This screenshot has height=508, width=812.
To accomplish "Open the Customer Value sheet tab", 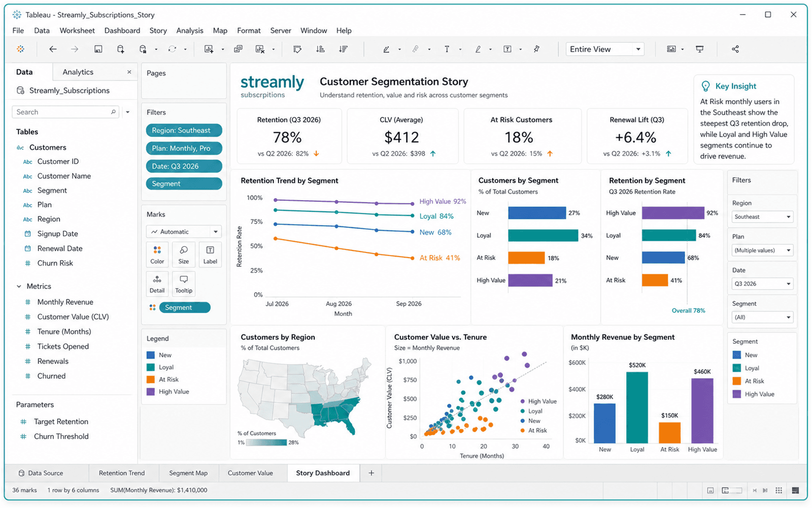I will (250, 473).
